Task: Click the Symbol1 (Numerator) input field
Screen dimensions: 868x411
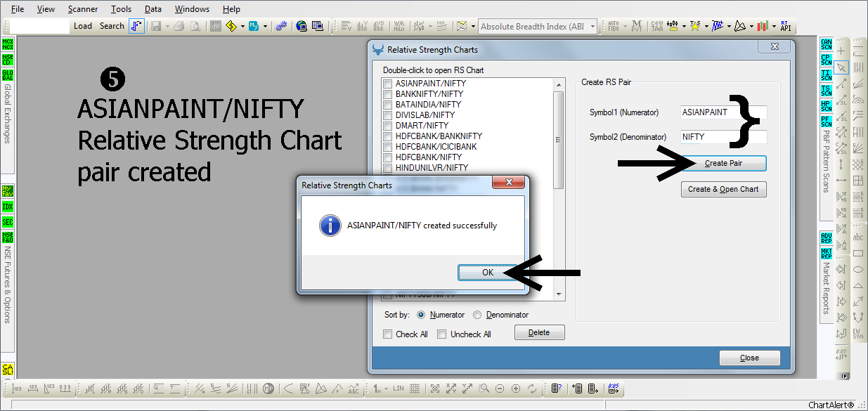Action: 724,112
